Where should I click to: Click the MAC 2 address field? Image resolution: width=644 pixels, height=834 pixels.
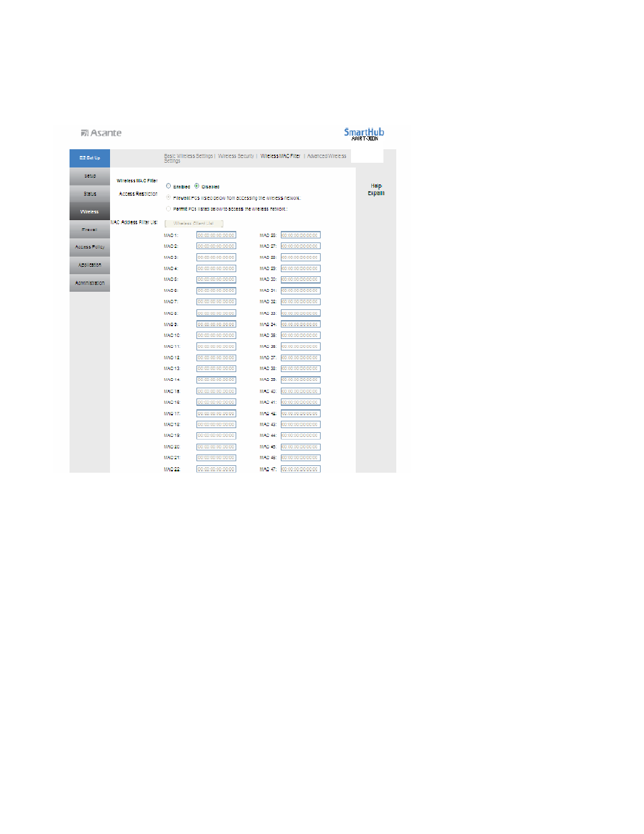point(216,246)
